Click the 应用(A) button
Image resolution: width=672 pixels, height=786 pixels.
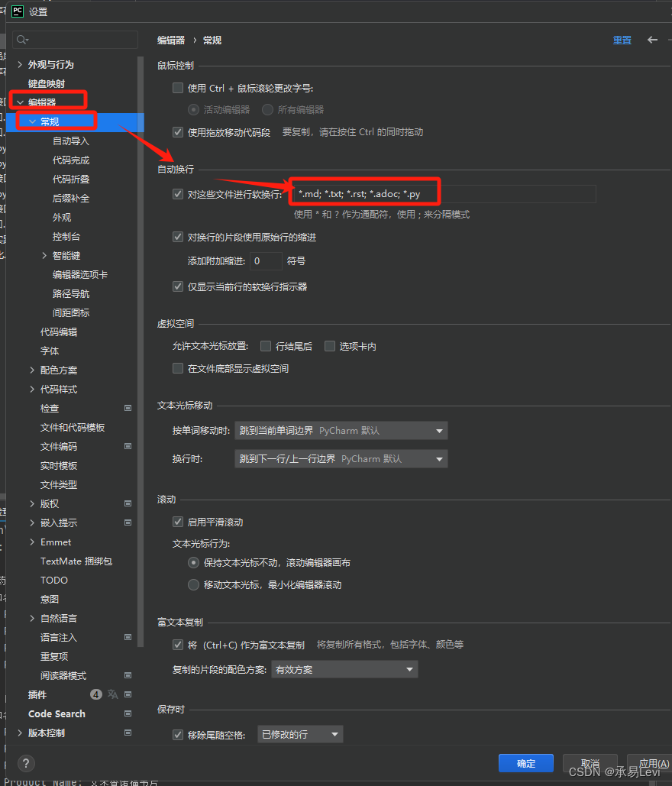650,763
